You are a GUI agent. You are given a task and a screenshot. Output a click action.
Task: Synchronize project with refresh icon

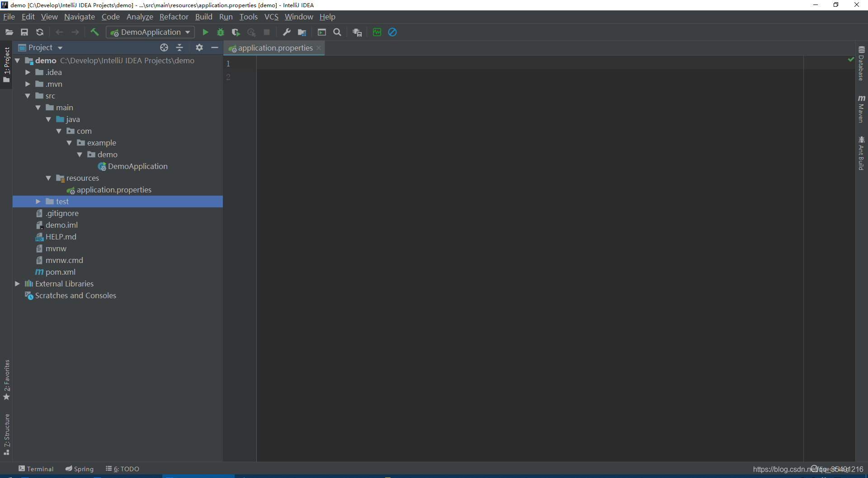click(40, 32)
